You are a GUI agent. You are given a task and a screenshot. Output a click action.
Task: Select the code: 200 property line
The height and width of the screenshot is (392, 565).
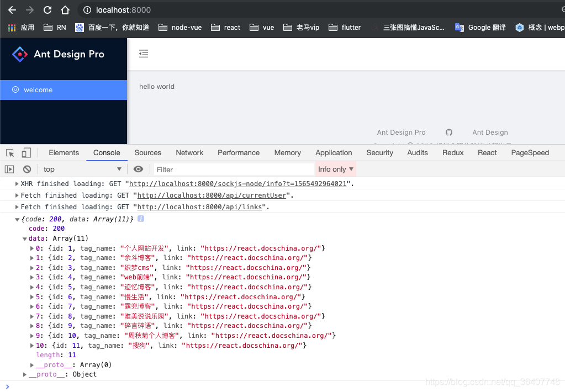coord(46,229)
